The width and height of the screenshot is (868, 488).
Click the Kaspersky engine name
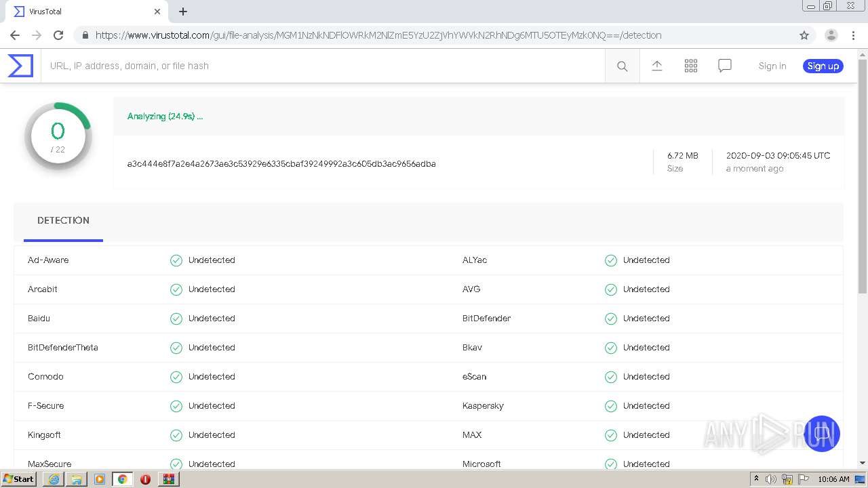[483, 406]
